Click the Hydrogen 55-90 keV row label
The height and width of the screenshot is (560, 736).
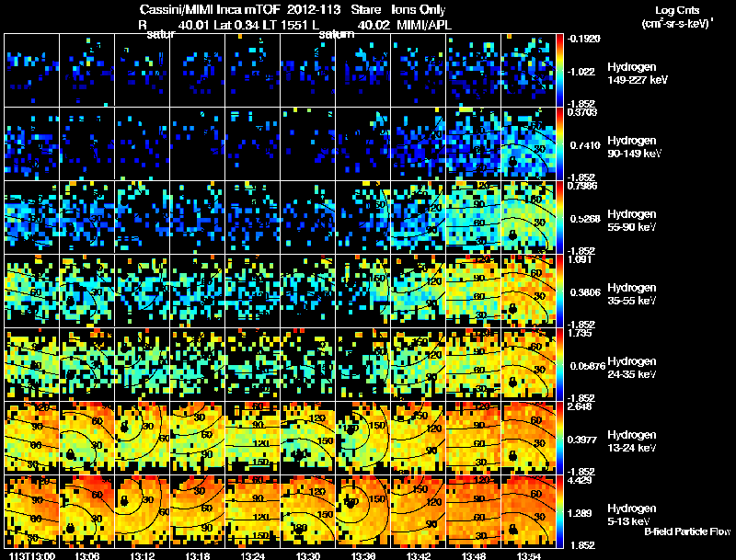(631, 221)
